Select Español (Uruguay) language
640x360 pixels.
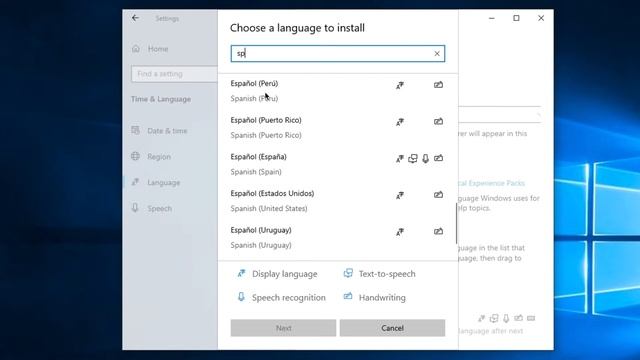pos(338,238)
